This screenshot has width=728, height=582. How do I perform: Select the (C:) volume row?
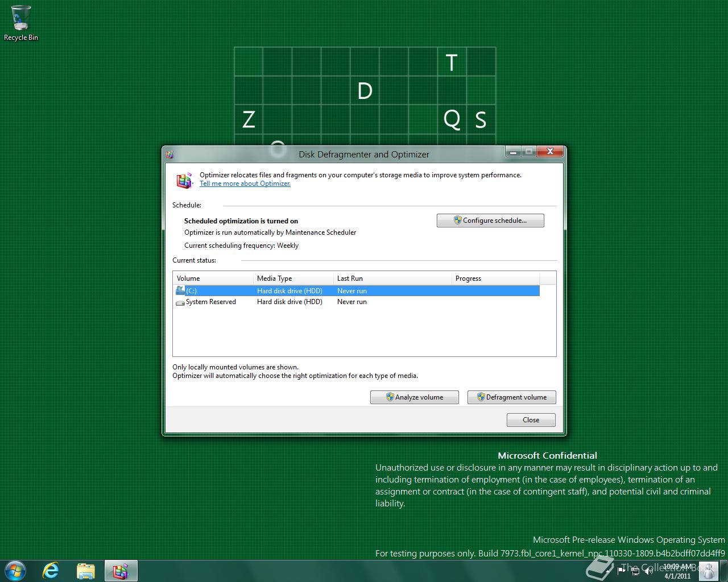point(357,290)
